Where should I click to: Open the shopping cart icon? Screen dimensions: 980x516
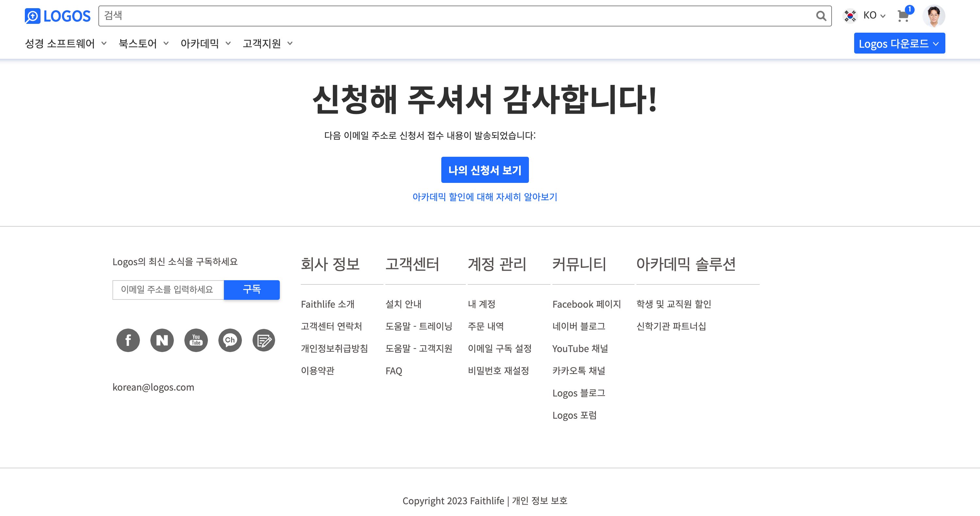point(903,16)
